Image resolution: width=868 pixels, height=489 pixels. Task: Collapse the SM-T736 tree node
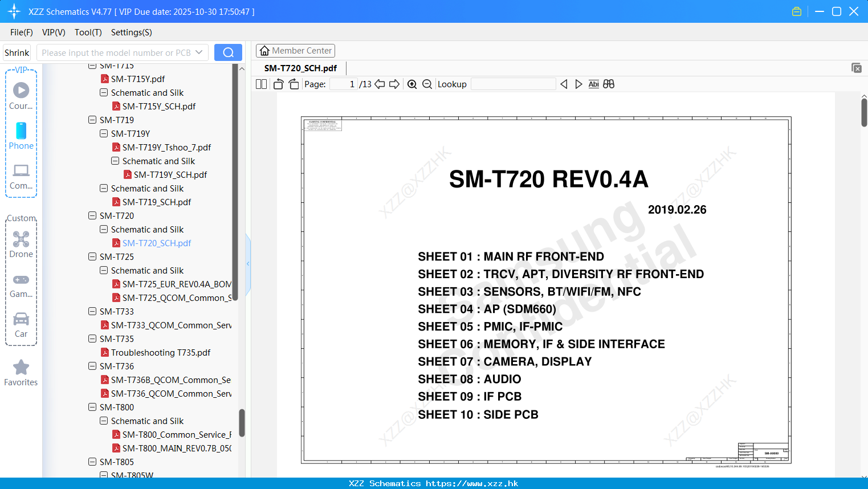92,366
